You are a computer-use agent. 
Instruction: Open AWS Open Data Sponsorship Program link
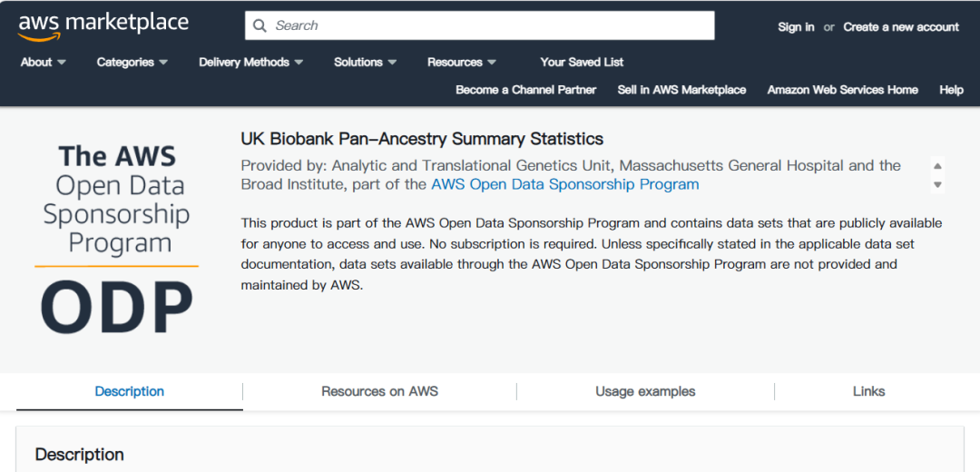coord(564,184)
